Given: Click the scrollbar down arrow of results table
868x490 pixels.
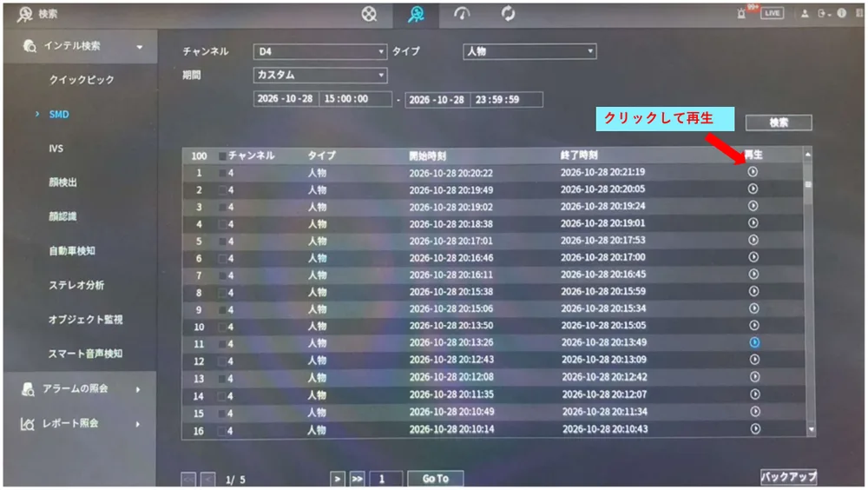Looking at the screenshot, I should click(x=811, y=429).
